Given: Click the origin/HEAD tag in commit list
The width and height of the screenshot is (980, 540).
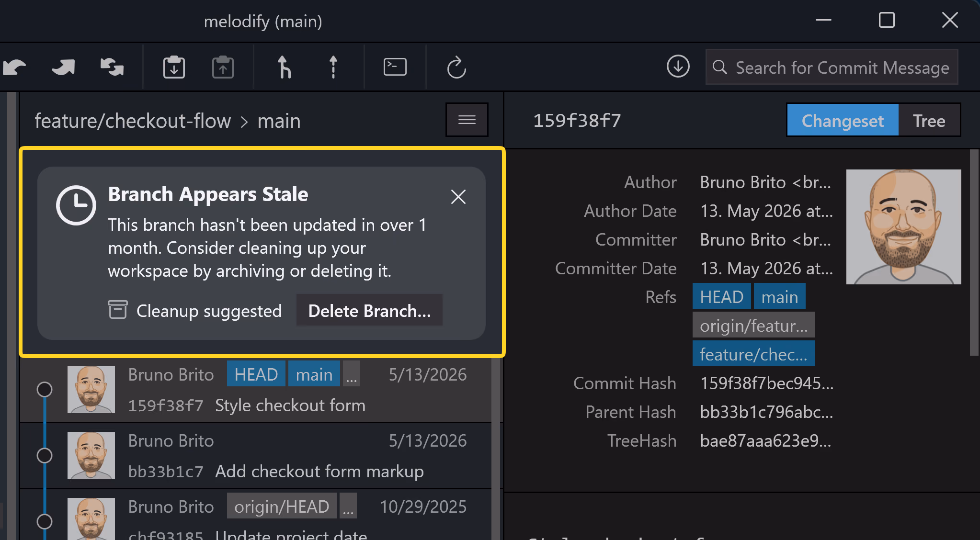Looking at the screenshot, I should click(x=282, y=506).
